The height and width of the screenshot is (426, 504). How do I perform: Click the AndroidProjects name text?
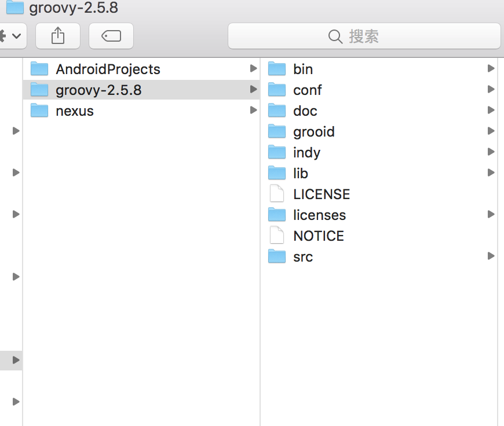pyautogui.click(x=108, y=69)
